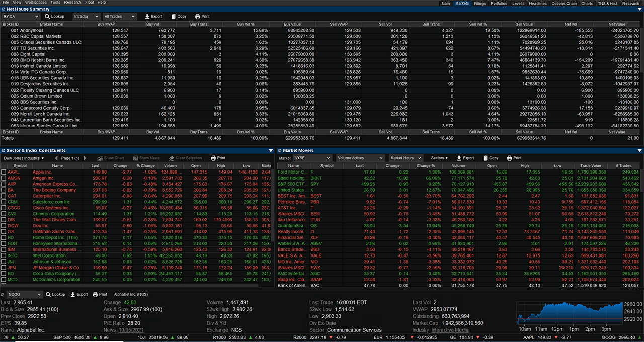Click Print in Sector & Index Constituents toolbar

point(218,158)
